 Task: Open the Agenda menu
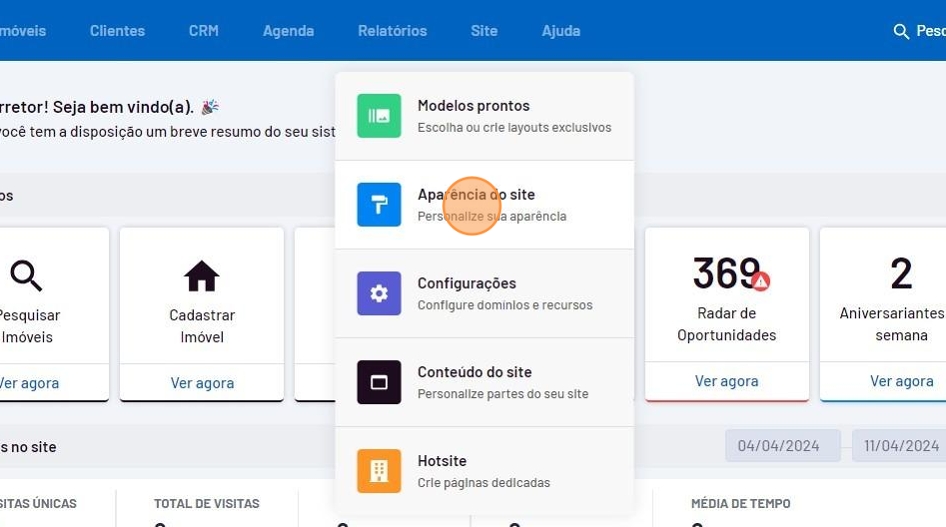pos(288,31)
